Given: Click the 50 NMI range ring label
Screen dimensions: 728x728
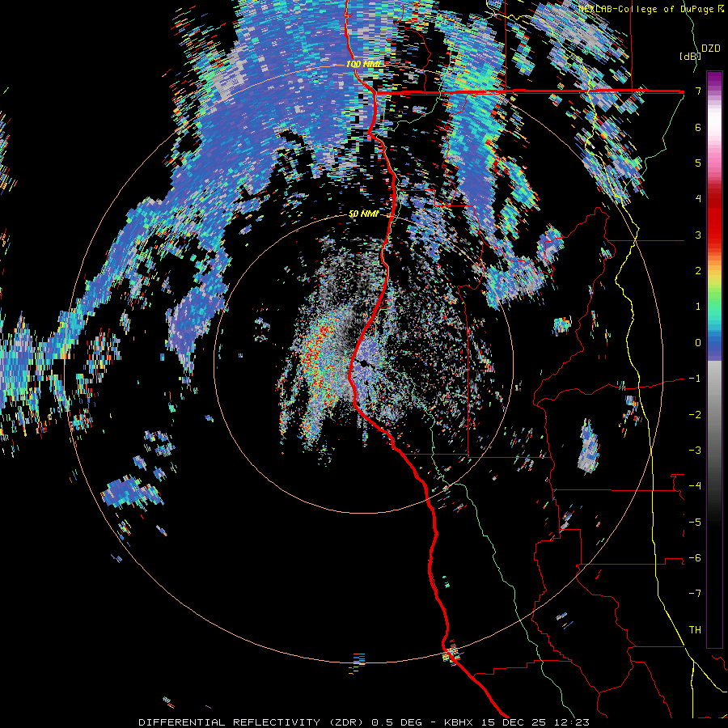Looking at the screenshot, I should [x=363, y=214].
